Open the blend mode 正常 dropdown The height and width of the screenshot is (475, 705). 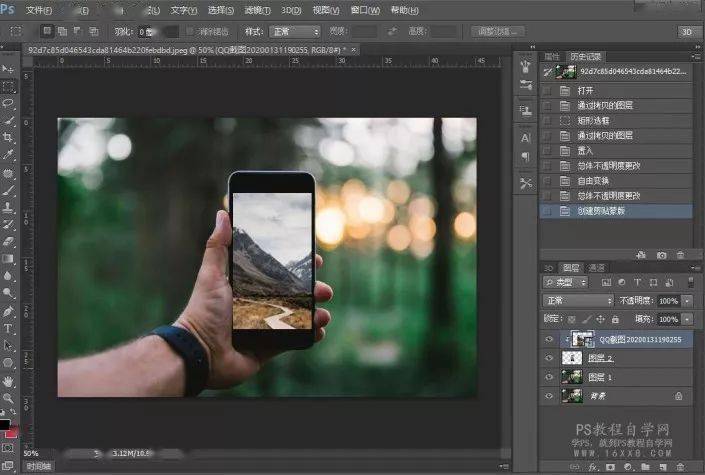[x=578, y=300]
